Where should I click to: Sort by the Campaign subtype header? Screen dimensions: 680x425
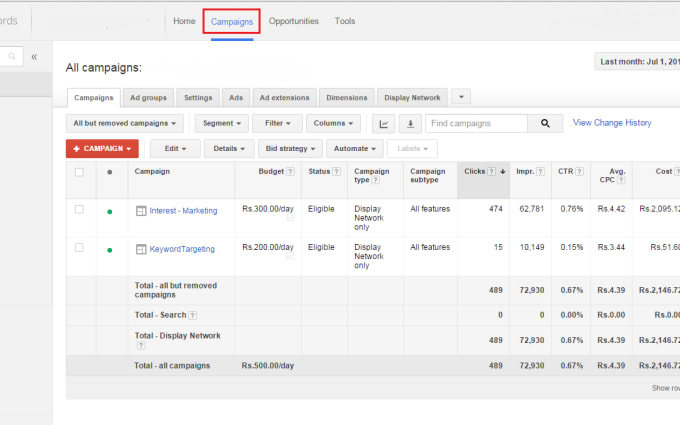pos(428,176)
